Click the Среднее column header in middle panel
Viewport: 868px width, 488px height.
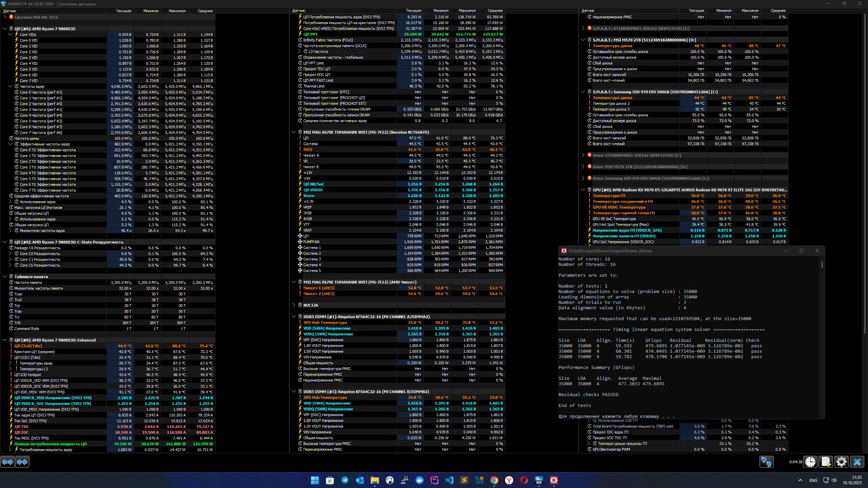pos(495,11)
